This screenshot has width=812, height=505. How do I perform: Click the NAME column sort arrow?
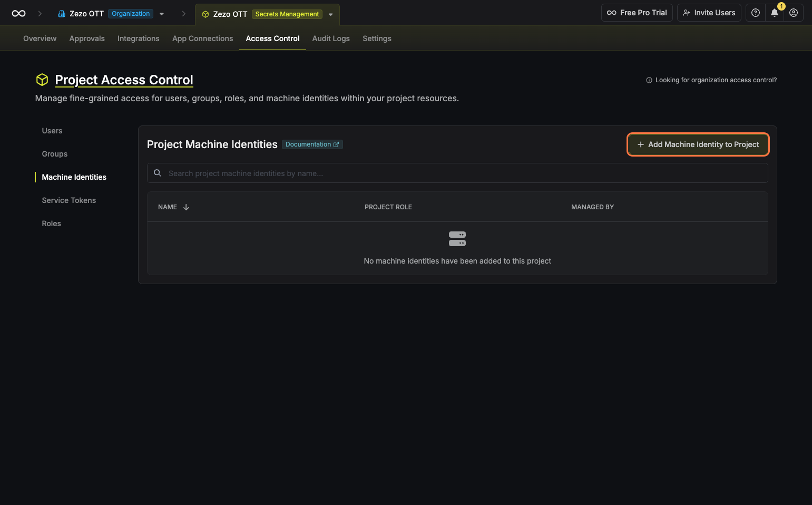click(186, 207)
